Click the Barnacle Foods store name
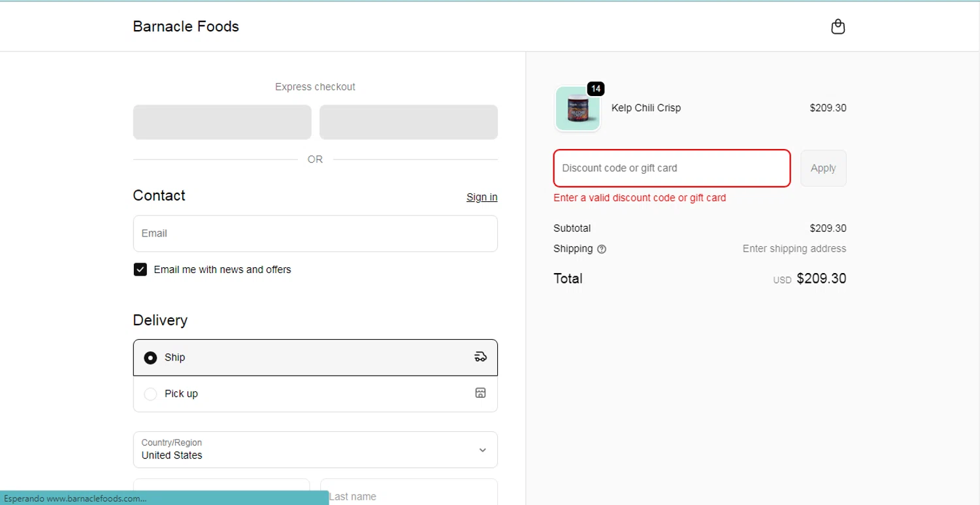Viewport: 980px width, 505px height. [x=186, y=27]
